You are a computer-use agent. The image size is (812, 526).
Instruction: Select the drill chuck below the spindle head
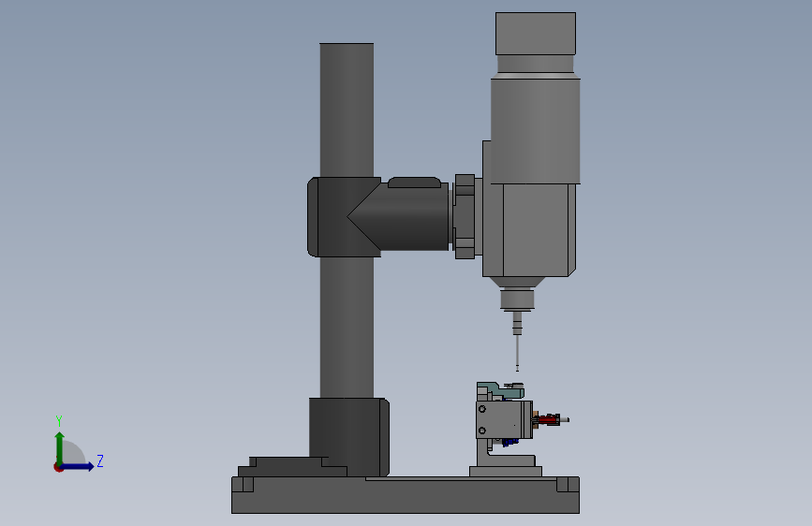(517, 300)
